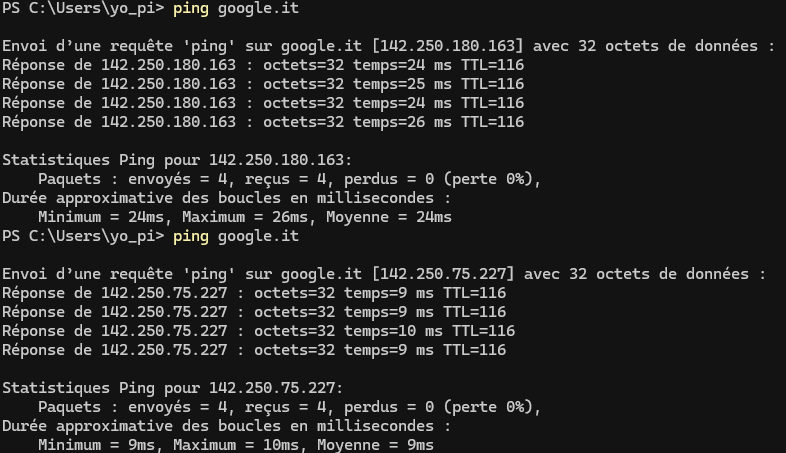786x453 pixels.
Task: Click the first 'ping google.it' command line
Action: [x=150, y=9]
